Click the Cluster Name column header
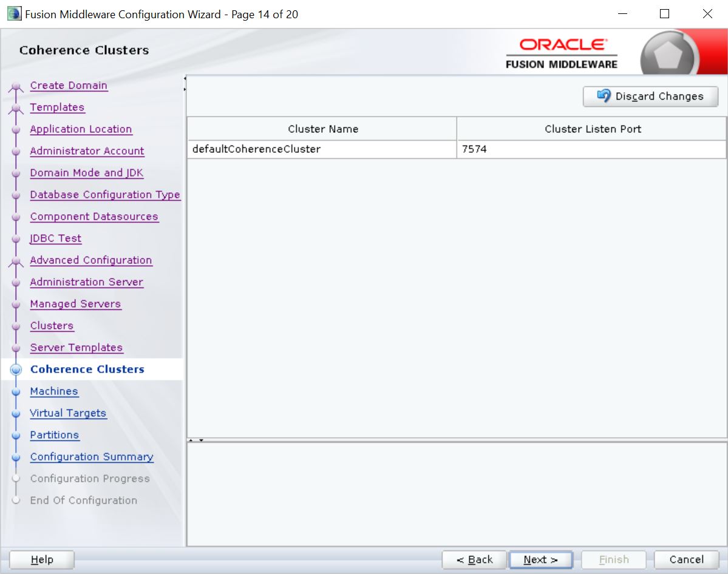728x574 pixels. 322,129
